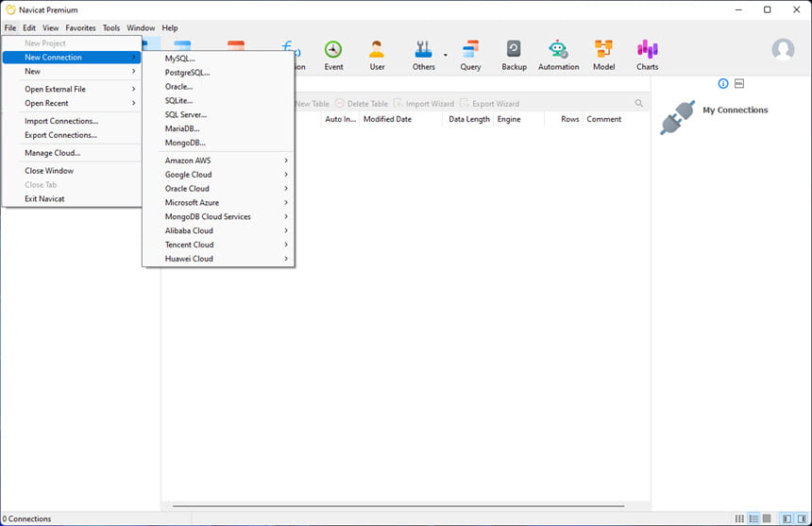Click the 0 Connections status text
The width and height of the screenshot is (812, 526).
(27, 518)
